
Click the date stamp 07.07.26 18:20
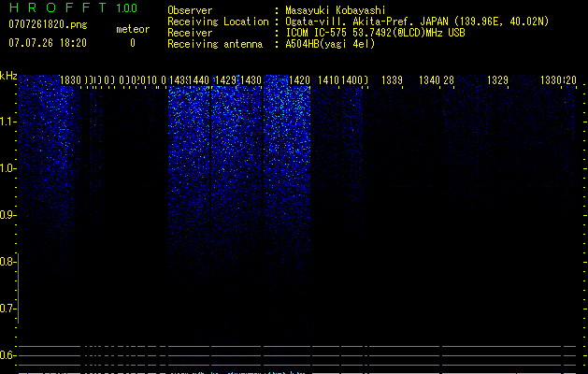[48, 43]
